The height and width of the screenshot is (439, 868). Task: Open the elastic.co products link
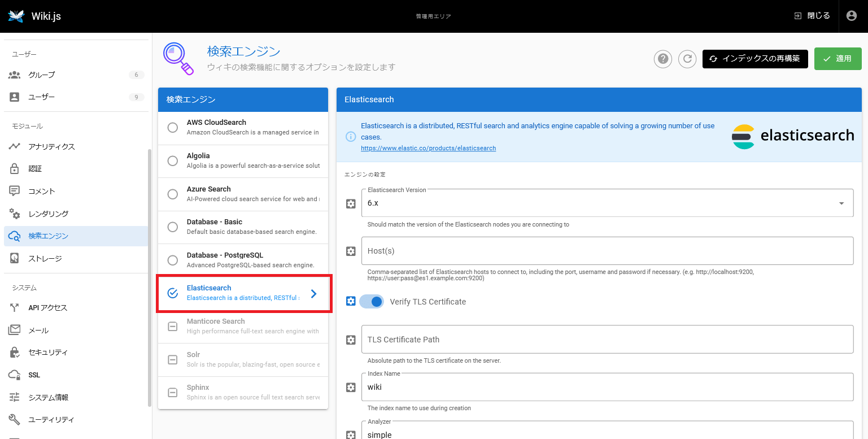(x=429, y=148)
